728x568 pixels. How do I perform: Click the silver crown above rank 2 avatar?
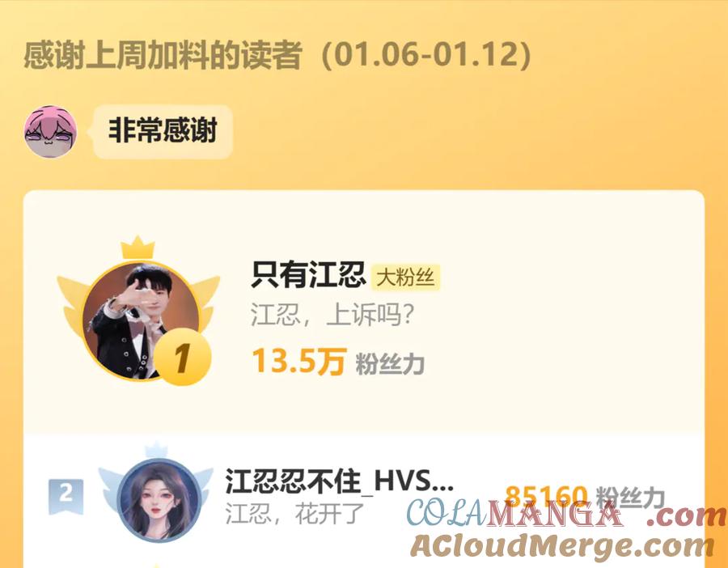156,450
